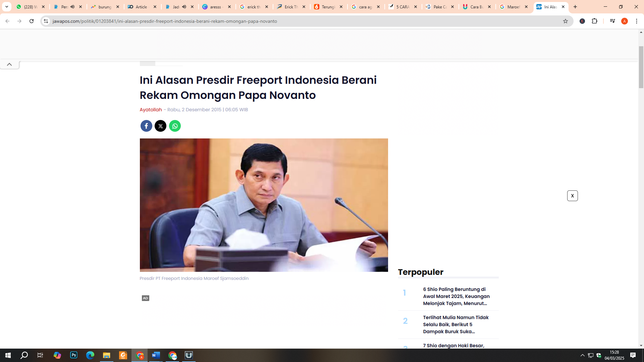Image resolution: width=644 pixels, height=362 pixels.
Task: Go back to the previous page
Action: (7, 21)
